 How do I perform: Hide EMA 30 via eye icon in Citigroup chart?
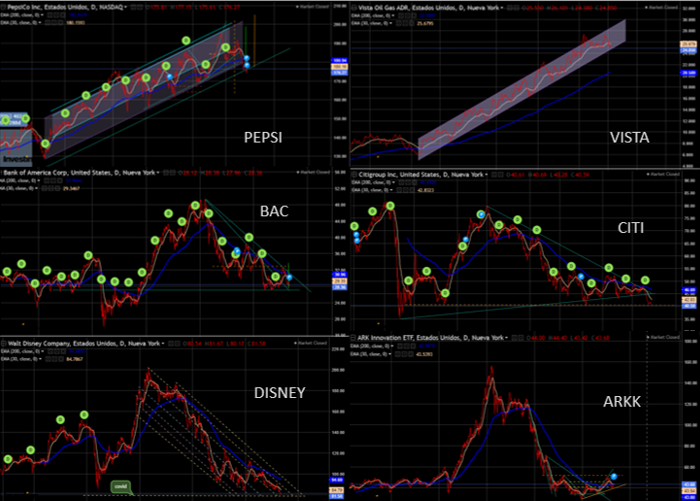coord(399,190)
